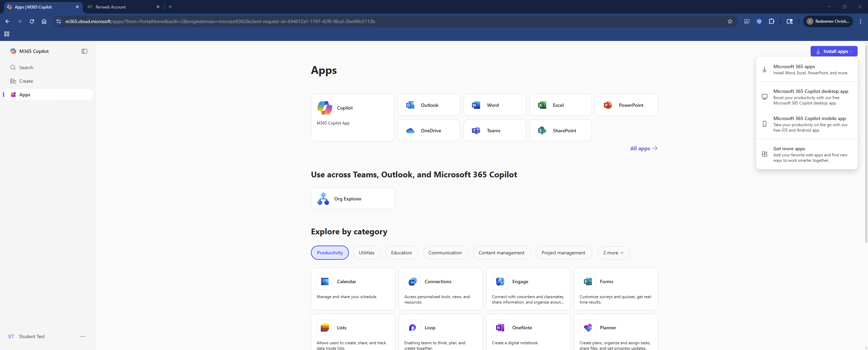Launch Teams from the apps grid
This screenshot has height=350, width=868.
click(495, 131)
